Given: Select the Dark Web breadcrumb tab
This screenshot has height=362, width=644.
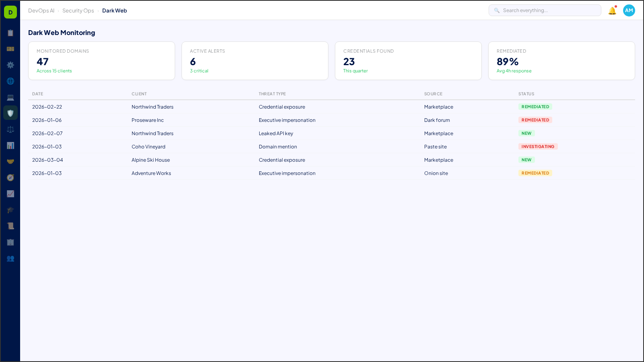Looking at the screenshot, I should 115,10.
